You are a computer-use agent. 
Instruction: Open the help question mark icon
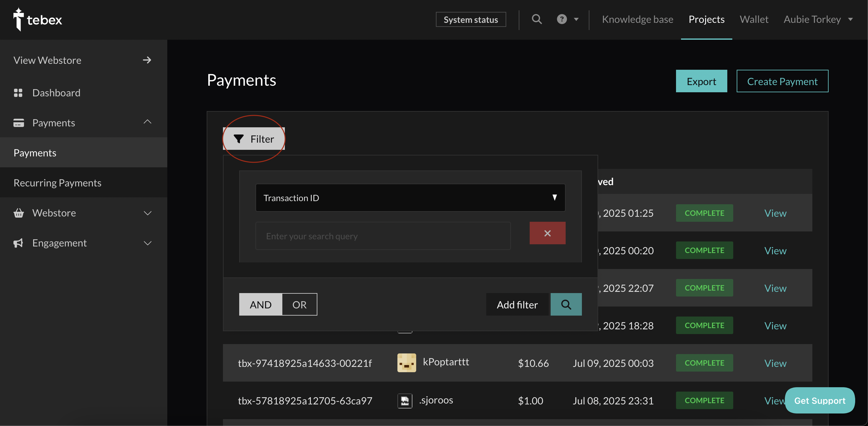pyautogui.click(x=562, y=19)
